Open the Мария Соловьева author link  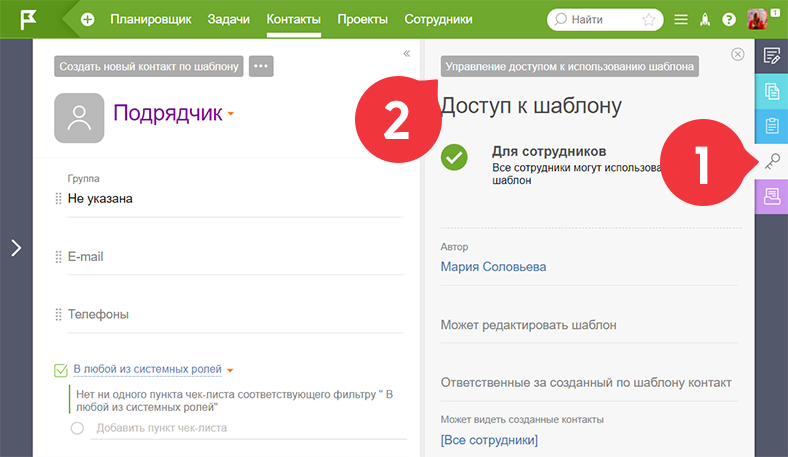494,266
